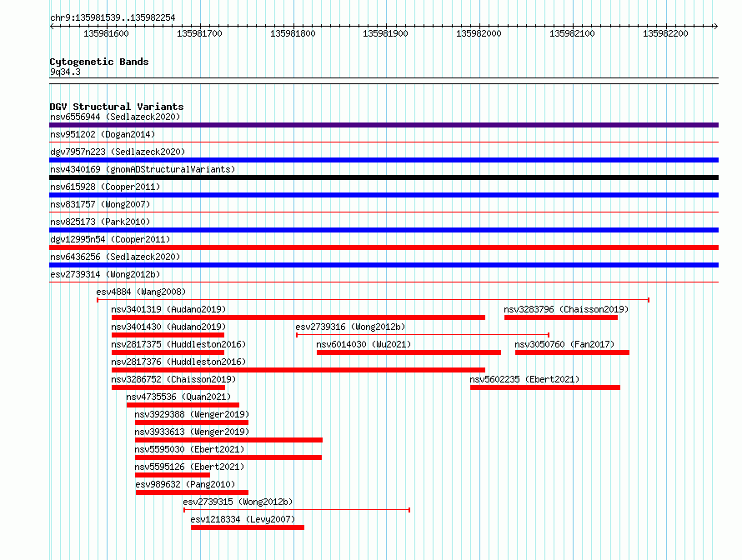Screen dimensions: 742x560
Task: Click the dgv7957n223 (Sedlazeck2020) label
Action: coord(118,152)
